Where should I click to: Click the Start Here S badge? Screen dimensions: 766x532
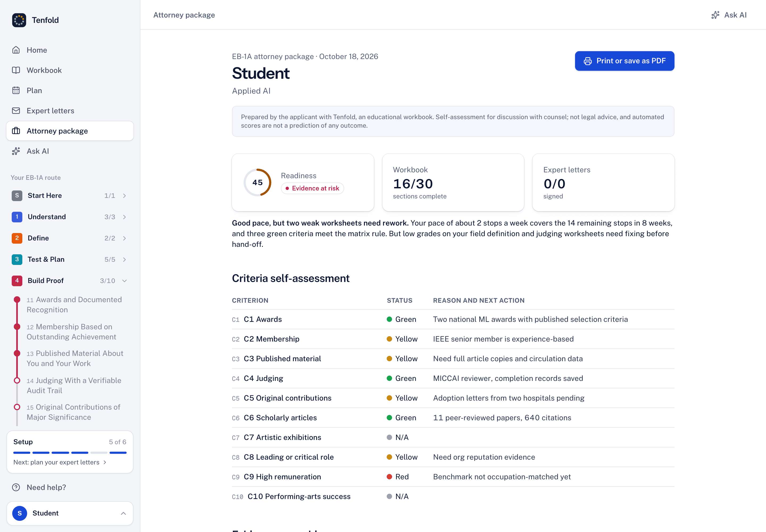click(17, 196)
